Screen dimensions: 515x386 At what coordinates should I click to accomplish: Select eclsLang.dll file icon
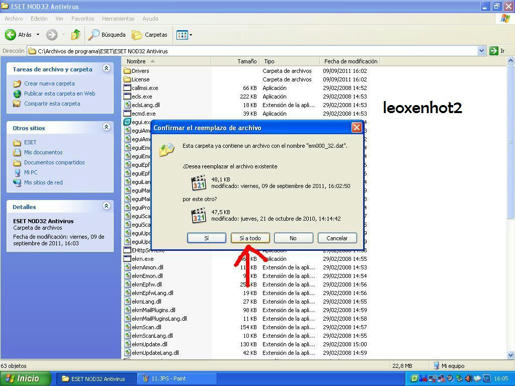point(127,105)
